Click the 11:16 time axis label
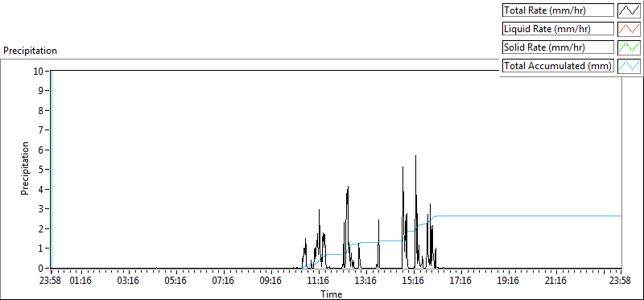Viewport: 644px width, 300px height. tap(318, 282)
